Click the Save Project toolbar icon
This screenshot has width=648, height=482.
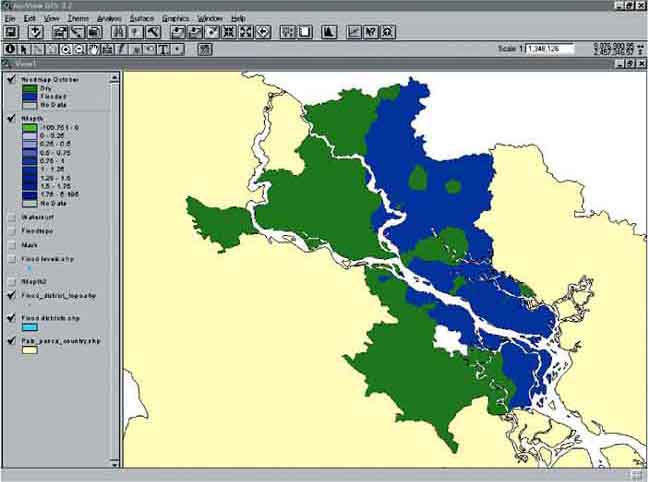pyautogui.click(x=10, y=32)
